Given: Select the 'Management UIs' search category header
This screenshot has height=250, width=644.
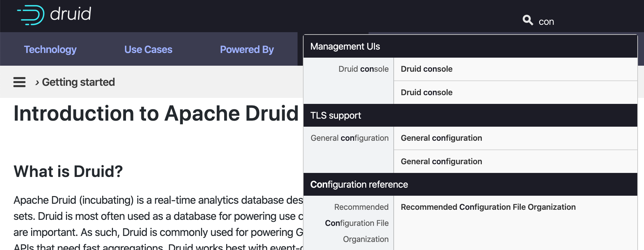Looking at the screenshot, I should point(470,46).
